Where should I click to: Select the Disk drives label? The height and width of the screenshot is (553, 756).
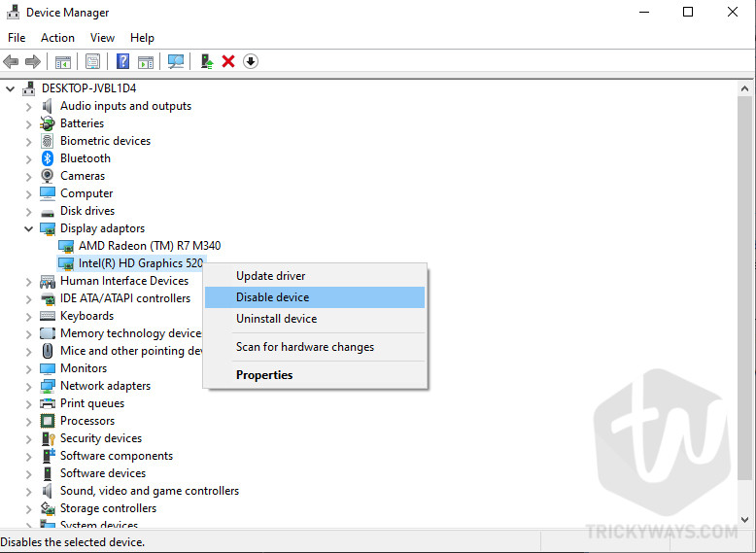pyautogui.click(x=87, y=211)
